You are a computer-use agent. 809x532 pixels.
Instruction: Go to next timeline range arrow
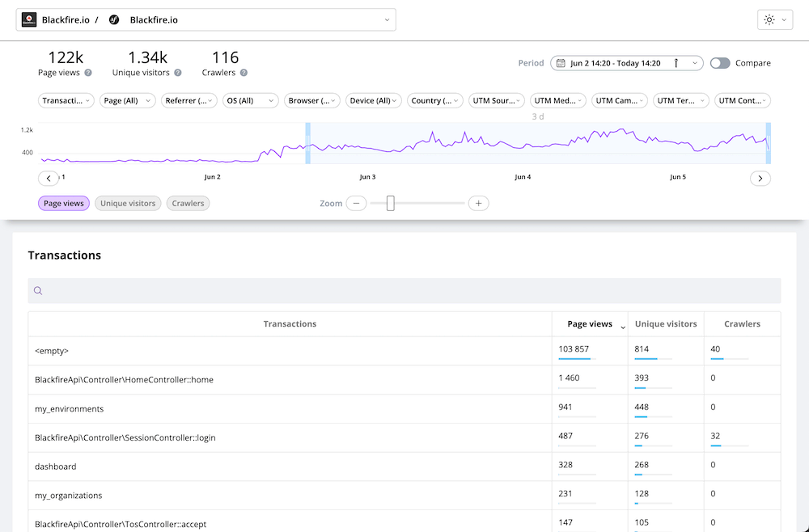(760, 179)
